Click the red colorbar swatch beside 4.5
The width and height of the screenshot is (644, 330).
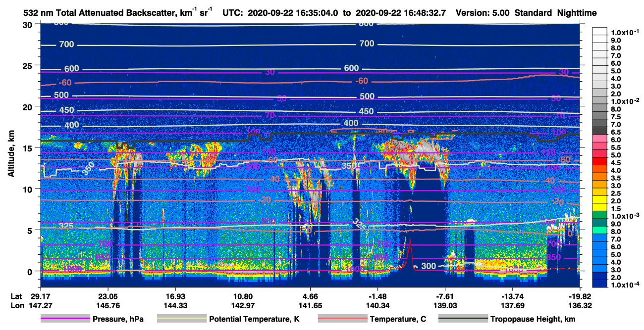point(600,161)
